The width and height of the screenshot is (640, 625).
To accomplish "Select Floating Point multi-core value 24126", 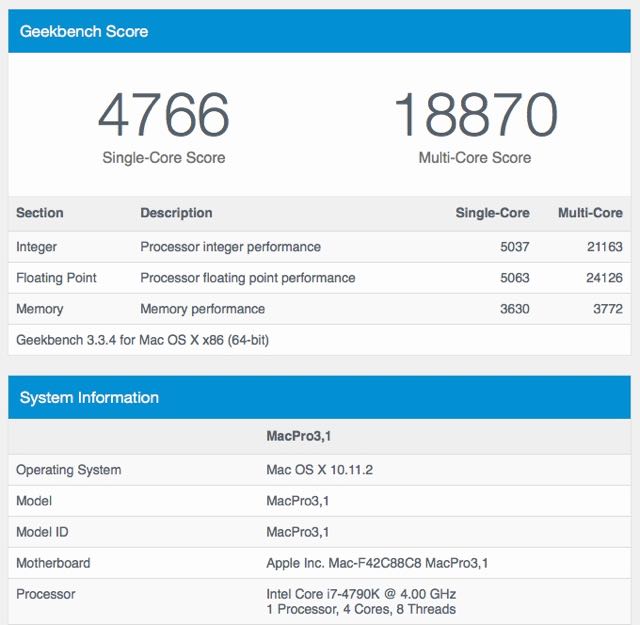I will (x=604, y=278).
